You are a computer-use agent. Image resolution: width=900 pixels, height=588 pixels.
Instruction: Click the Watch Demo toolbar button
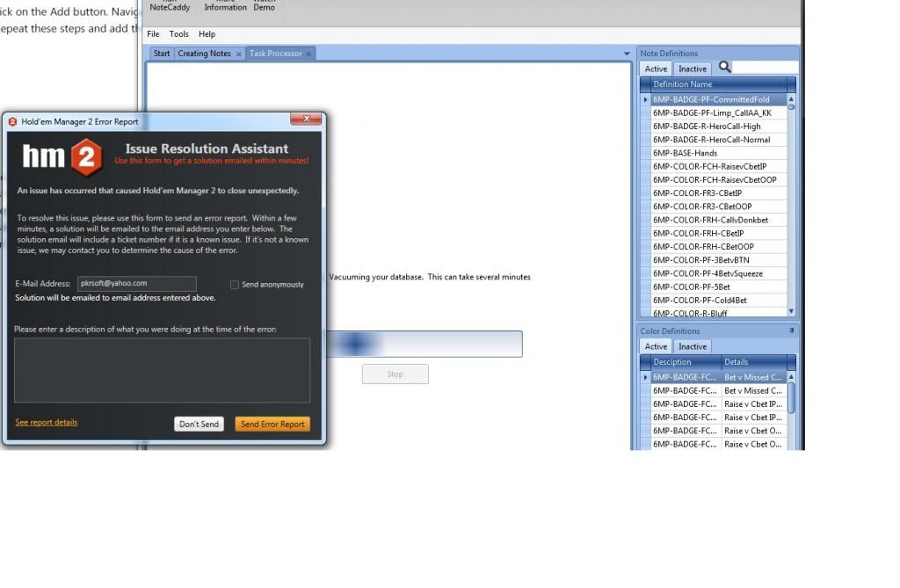point(264,6)
